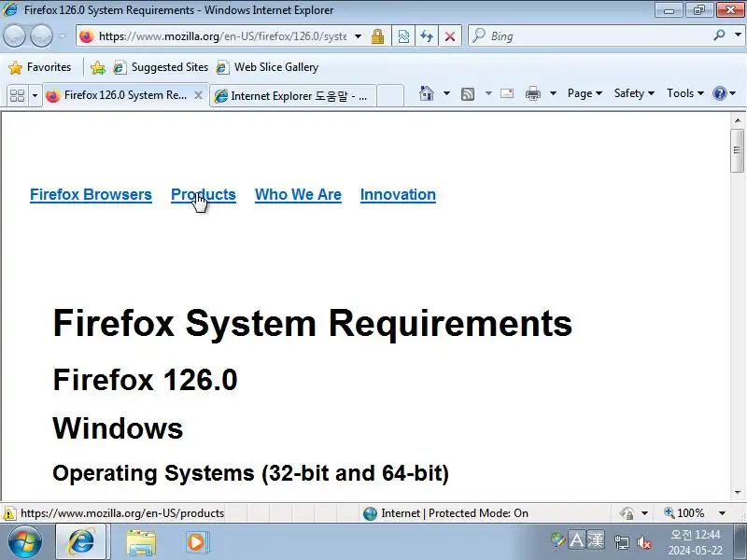
Task: Click the Firefox site icon in address bar
Action: 86,36
